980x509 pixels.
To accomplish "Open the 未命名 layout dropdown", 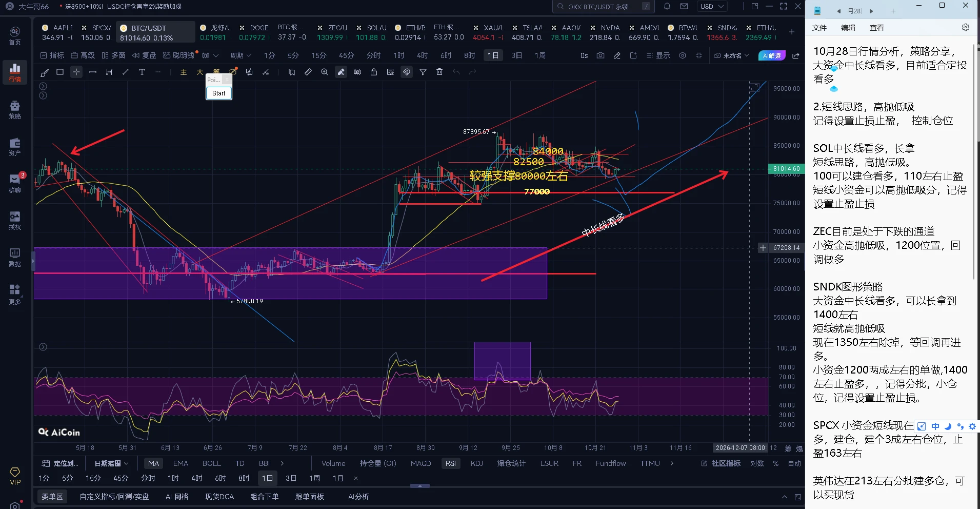I will (x=732, y=55).
